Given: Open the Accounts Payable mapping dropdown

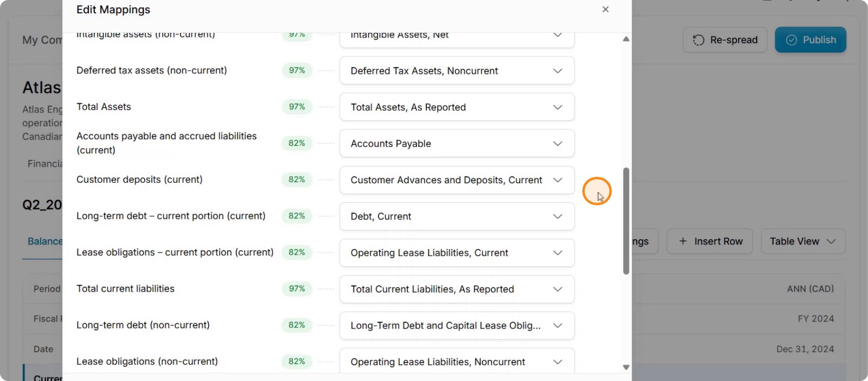Looking at the screenshot, I should [457, 143].
